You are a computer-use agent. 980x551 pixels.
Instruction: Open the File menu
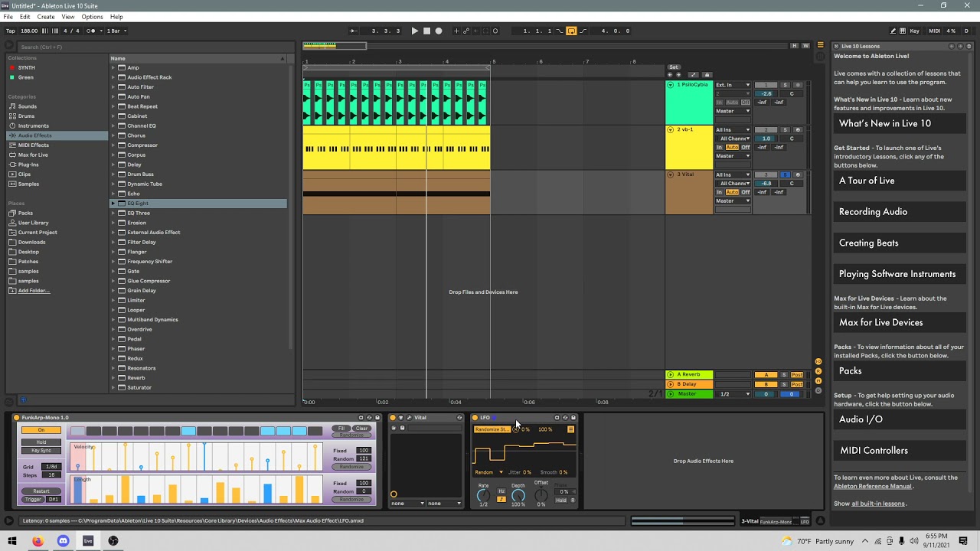click(x=8, y=17)
